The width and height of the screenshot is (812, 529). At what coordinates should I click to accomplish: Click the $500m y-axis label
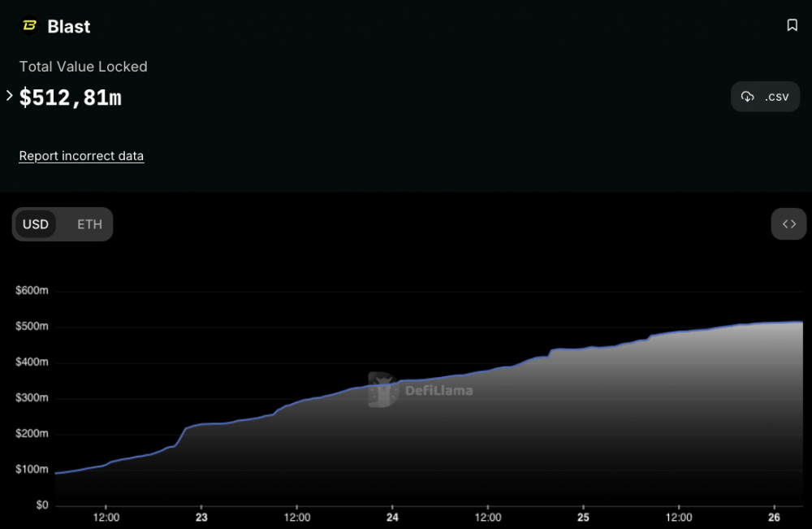click(x=32, y=327)
